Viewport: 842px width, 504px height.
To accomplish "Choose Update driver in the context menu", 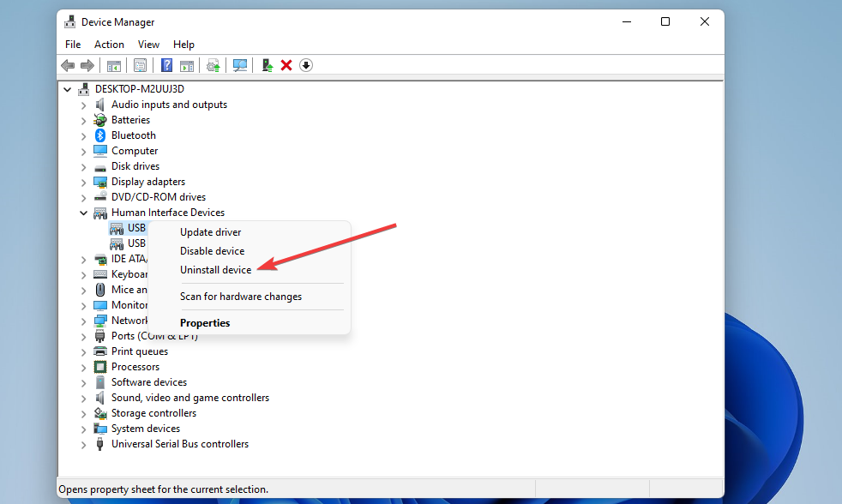I will [x=210, y=231].
